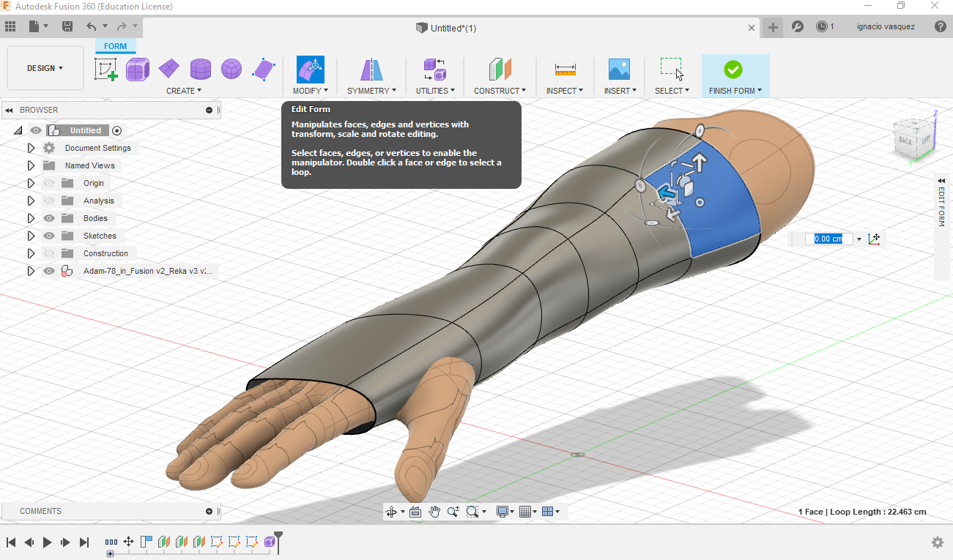Expand Document Settings node

[x=31, y=148]
